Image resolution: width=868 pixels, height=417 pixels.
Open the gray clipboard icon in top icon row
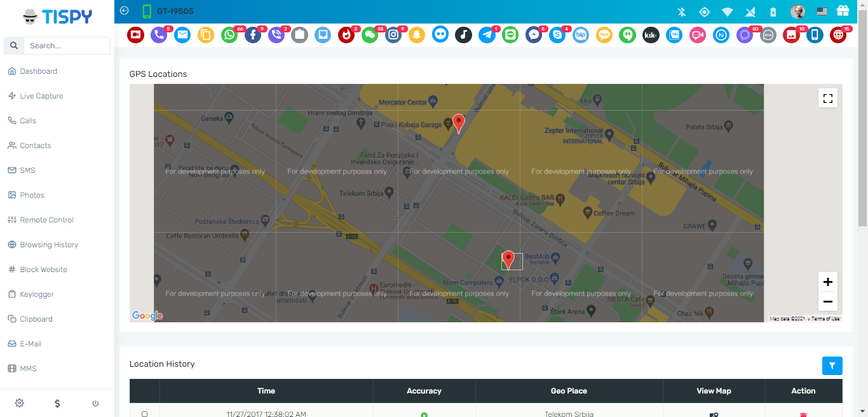[x=300, y=35]
